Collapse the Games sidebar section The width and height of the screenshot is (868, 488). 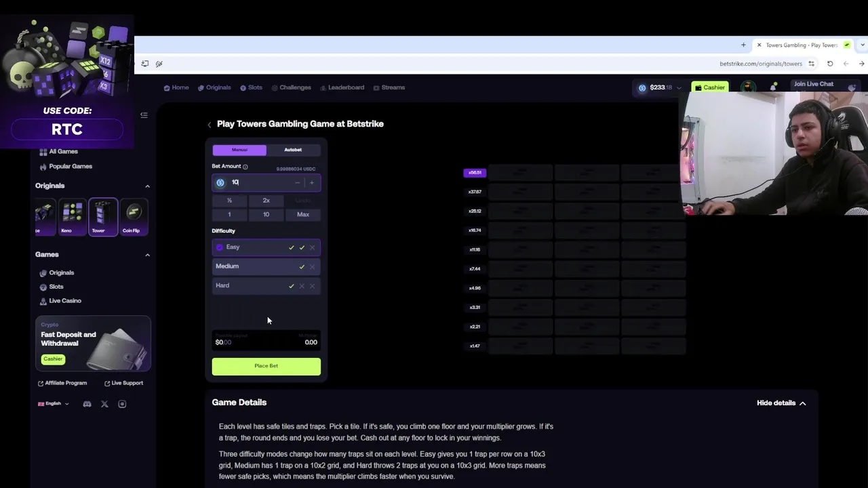click(147, 255)
